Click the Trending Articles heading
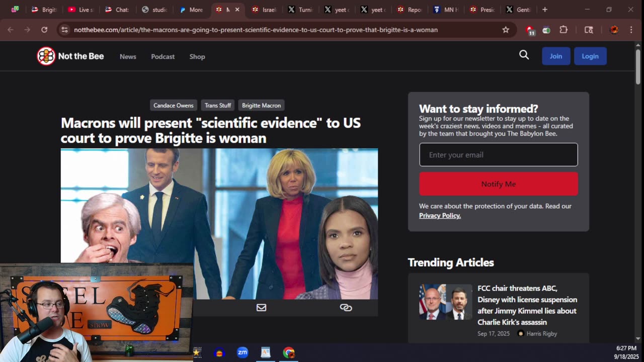Image resolution: width=644 pixels, height=362 pixels. 451,262
